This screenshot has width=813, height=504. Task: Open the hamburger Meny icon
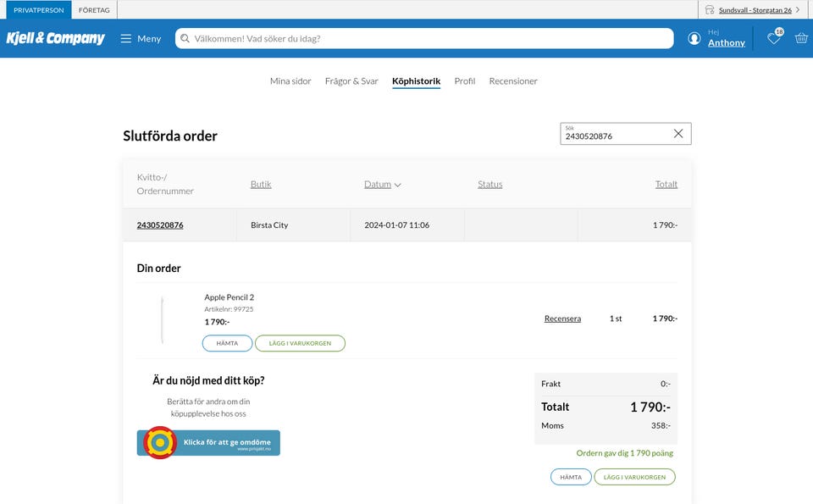126,38
